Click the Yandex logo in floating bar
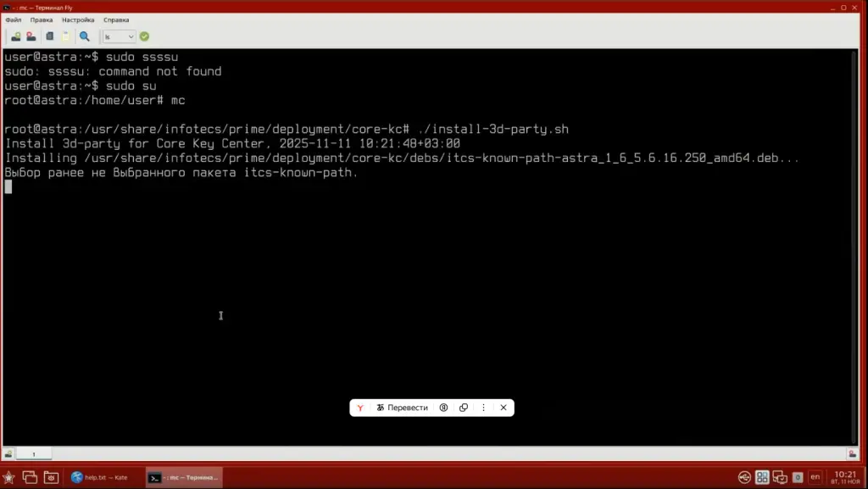This screenshot has width=868, height=489. pos(360,408)
